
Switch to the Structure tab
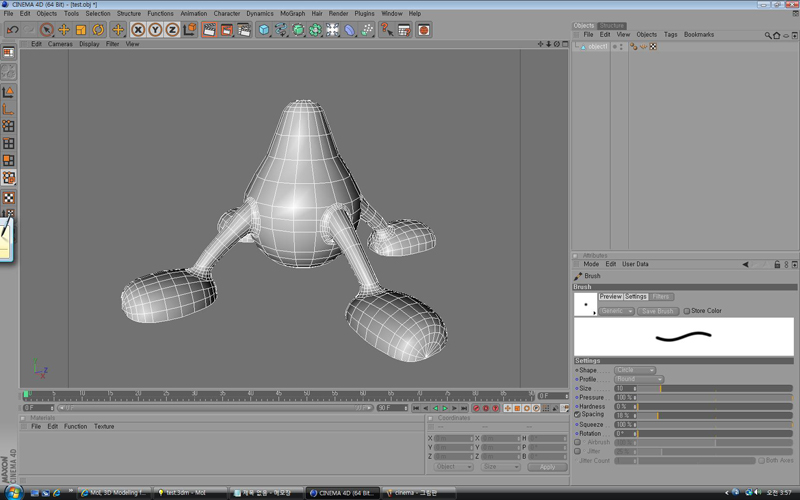click(612, 26)
